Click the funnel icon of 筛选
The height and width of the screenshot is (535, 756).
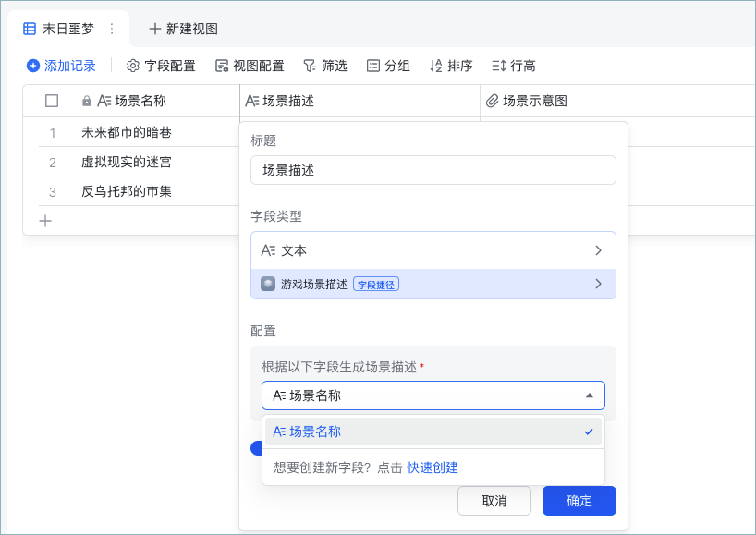point(310,66)
